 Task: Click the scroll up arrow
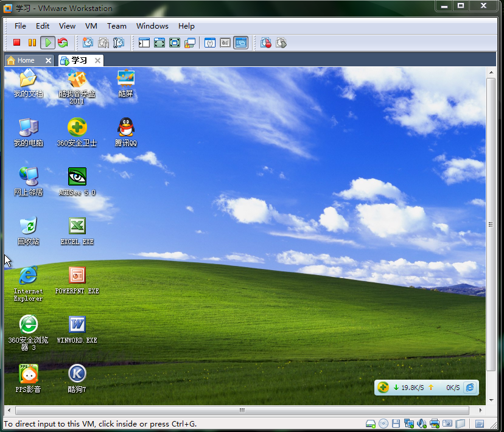[x=491, y=72]
